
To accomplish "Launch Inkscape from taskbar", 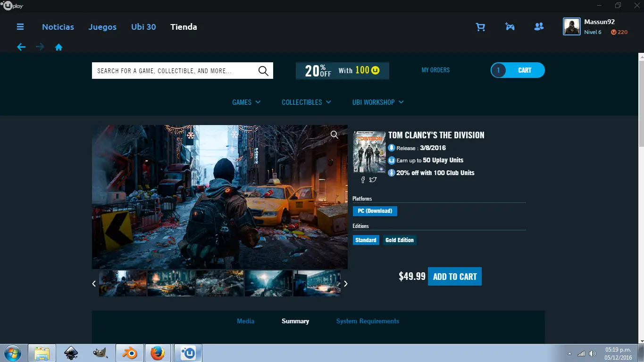I will [71, 353].
